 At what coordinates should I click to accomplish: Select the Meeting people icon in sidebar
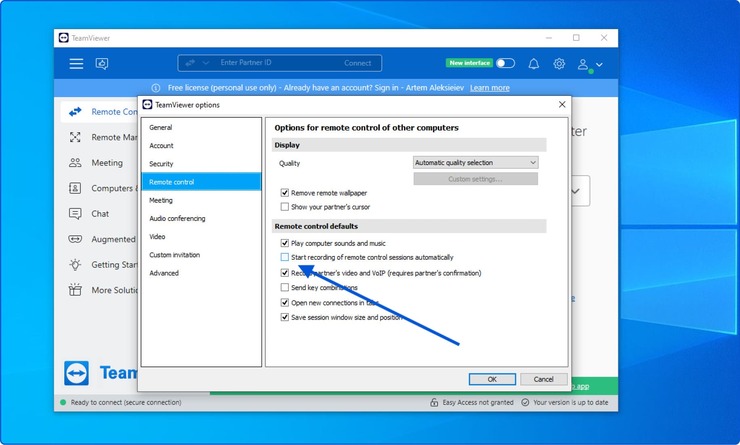pos(75,163)
